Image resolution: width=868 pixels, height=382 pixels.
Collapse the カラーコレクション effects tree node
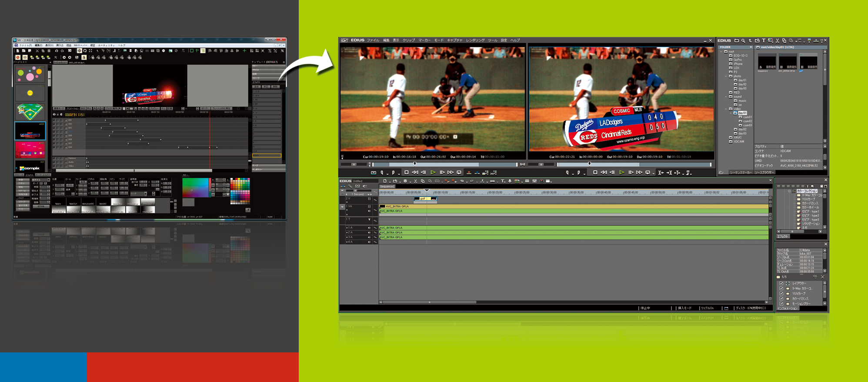click(x=789, y=191)
